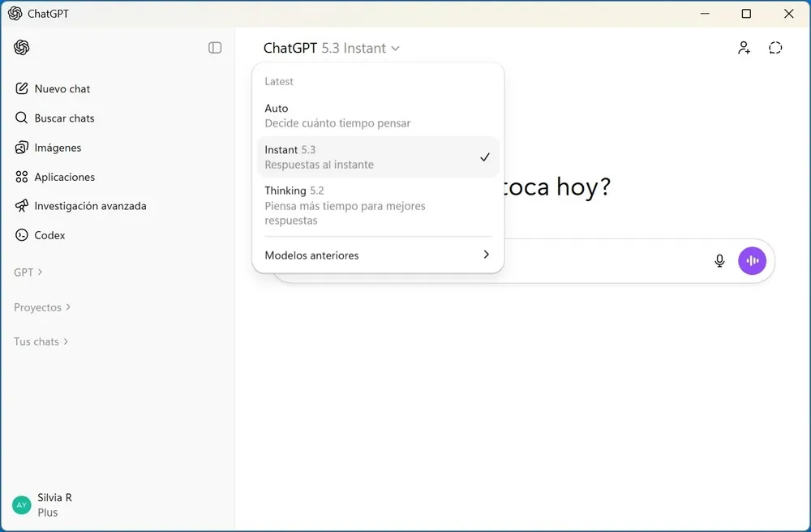The width and height of the screenshot is (811, 532).
Task: Open the Imágenes section
Action: pyautogui.click(x=57, y=148)
